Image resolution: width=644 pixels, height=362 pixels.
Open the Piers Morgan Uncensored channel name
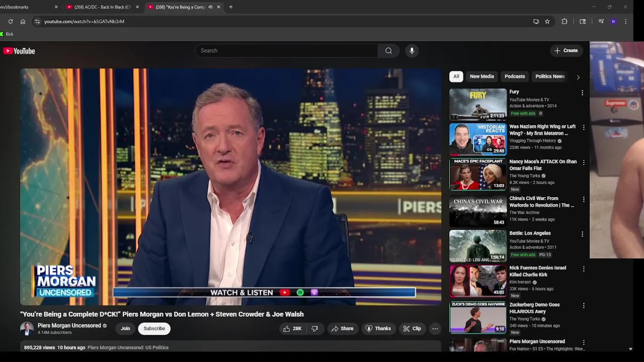click(69, 326)
